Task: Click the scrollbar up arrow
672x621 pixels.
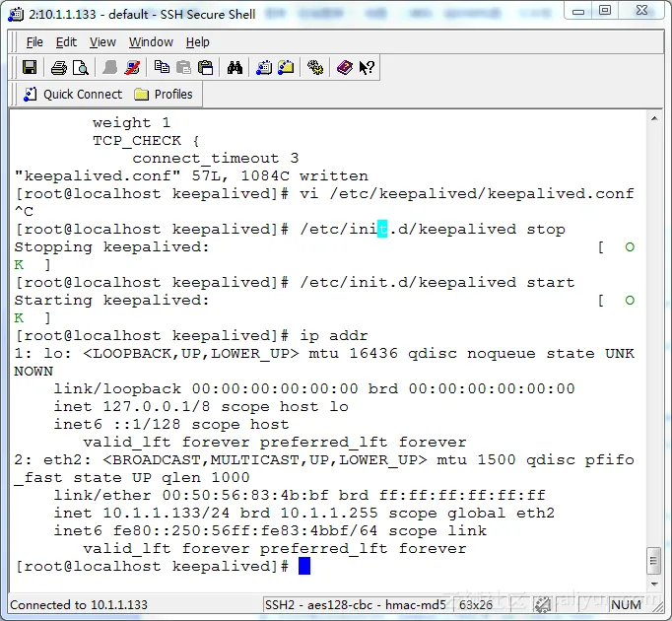Action: coord(654,118)
